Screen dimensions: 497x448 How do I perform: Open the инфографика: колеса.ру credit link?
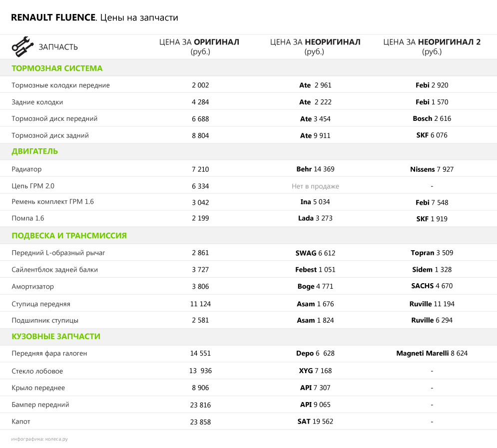[x=39, y=439]
